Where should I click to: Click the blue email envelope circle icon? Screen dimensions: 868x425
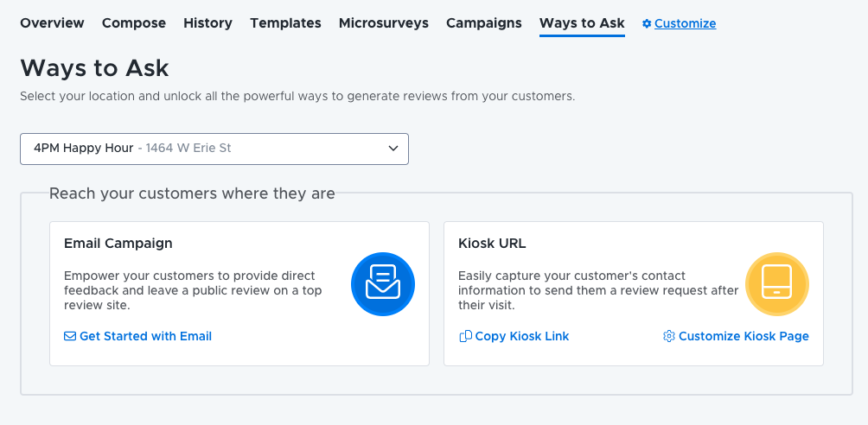(x=383, y=284)
